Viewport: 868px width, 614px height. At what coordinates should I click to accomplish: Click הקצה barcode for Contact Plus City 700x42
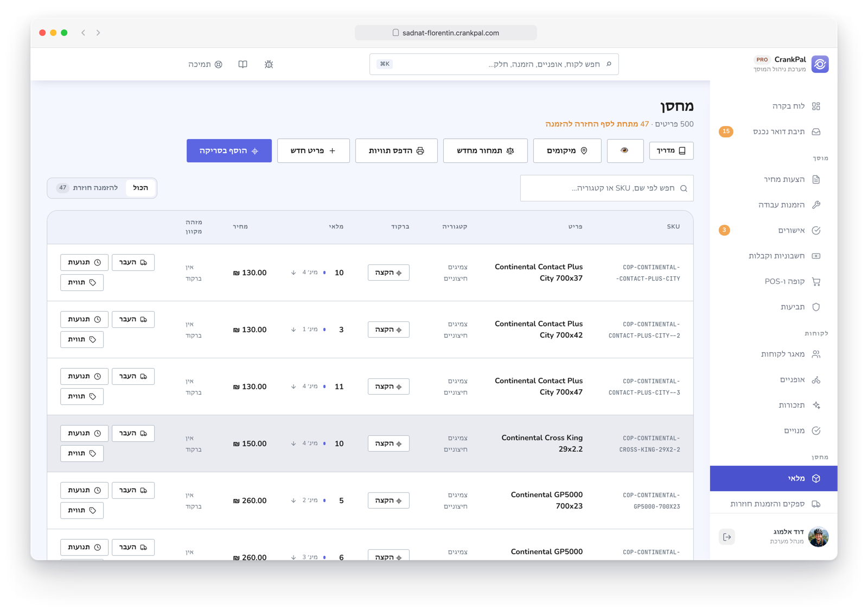tap(388, 330)
